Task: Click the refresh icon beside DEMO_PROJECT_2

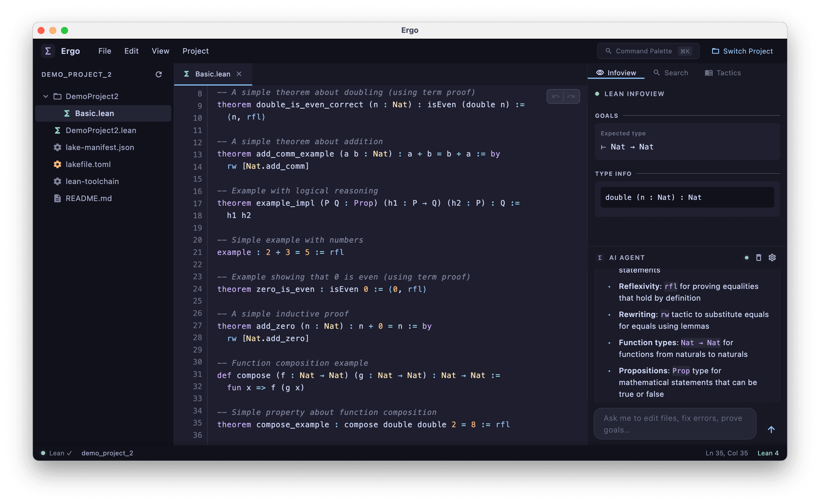Action: (159, 74)
